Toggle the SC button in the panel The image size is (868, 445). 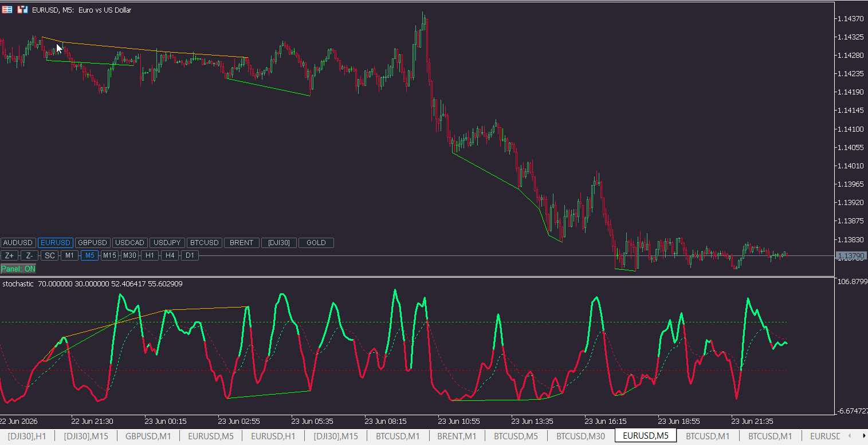(50, 255)
